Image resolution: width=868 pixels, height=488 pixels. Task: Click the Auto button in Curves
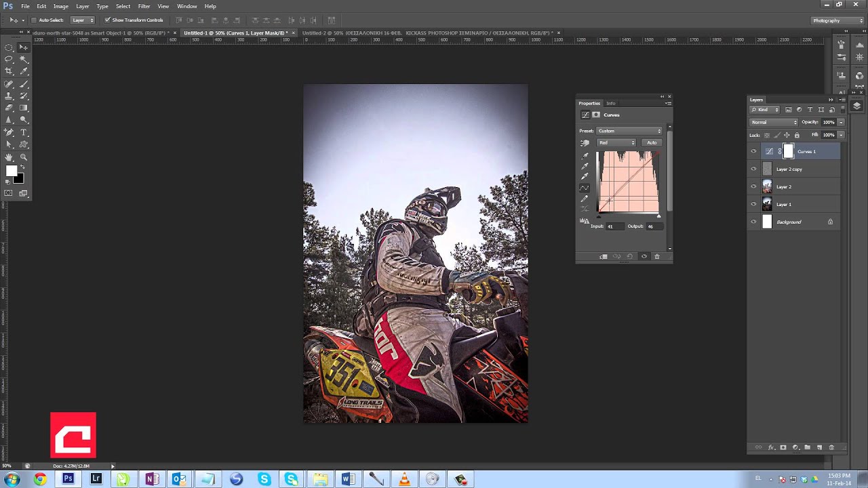click(x=652, y=142)
